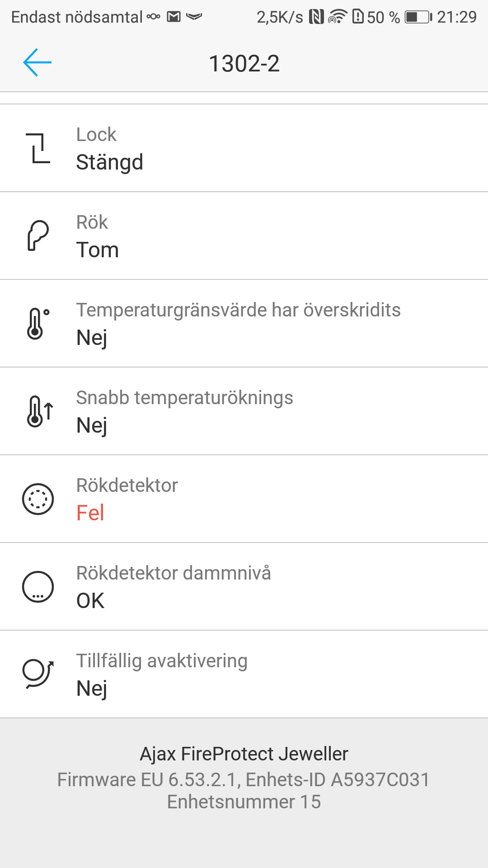
Task: Tap the 1302-2 device title
Action: click(x=244, y=63)
